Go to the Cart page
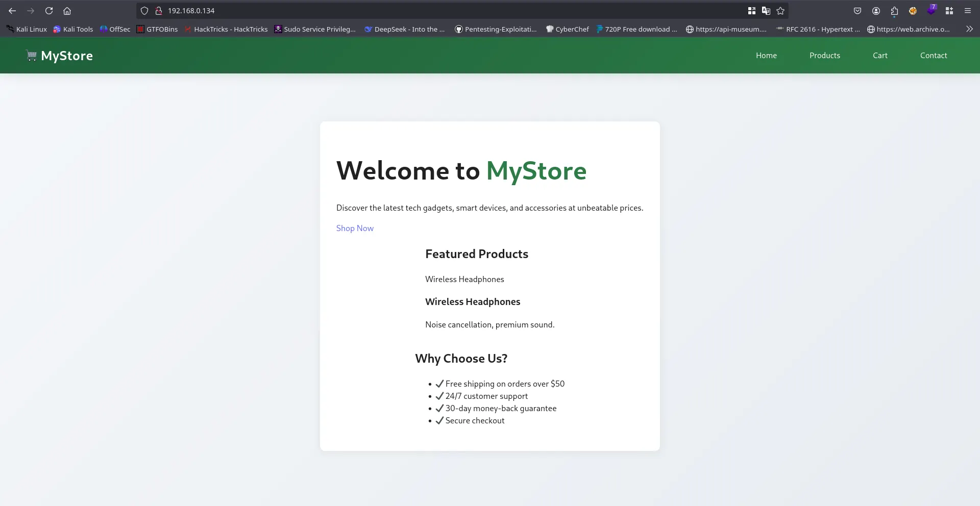Screen dimensions: 980x506 click(880, 56)
